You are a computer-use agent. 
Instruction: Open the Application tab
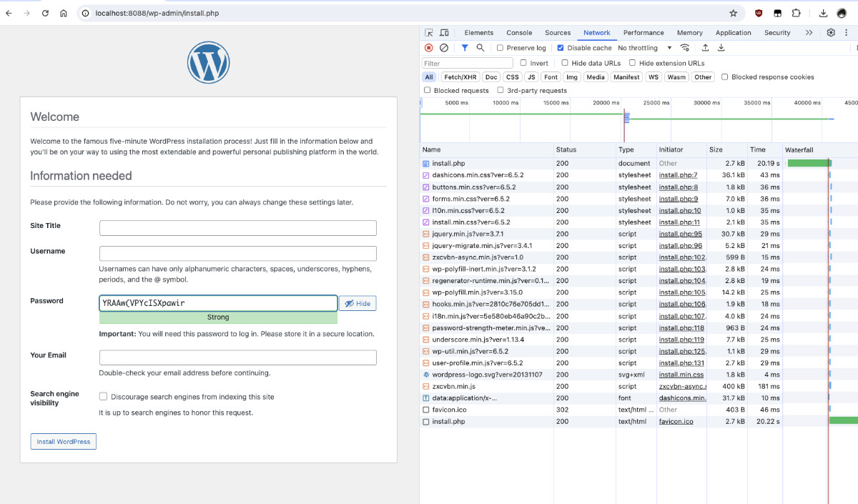[x=734, y=33]
